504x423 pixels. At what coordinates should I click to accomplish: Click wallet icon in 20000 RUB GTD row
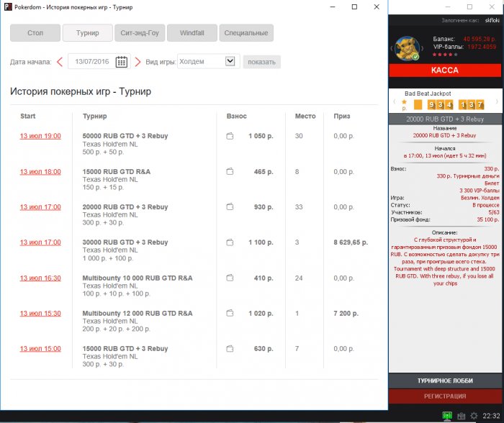pos(230,207)
